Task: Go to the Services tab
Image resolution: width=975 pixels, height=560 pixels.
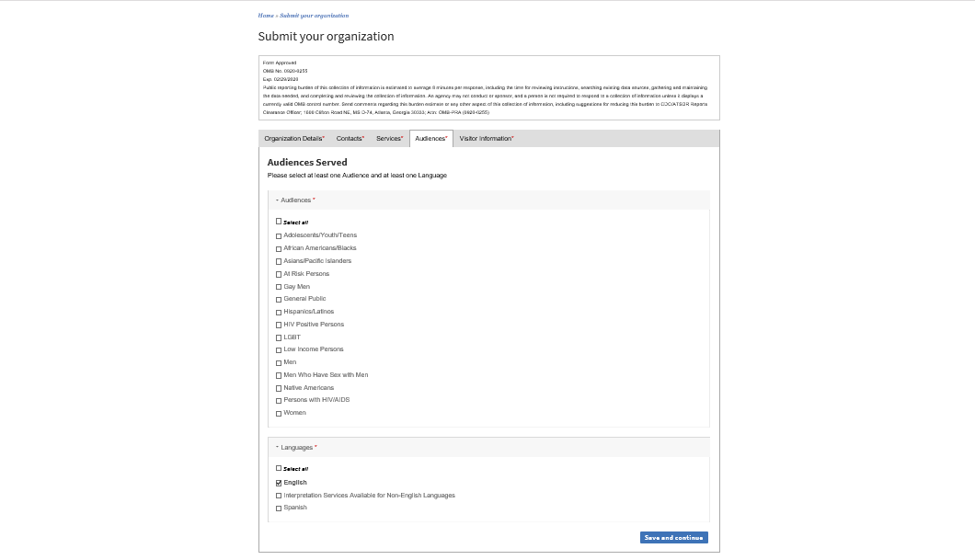Action: (x=389, y=139)
